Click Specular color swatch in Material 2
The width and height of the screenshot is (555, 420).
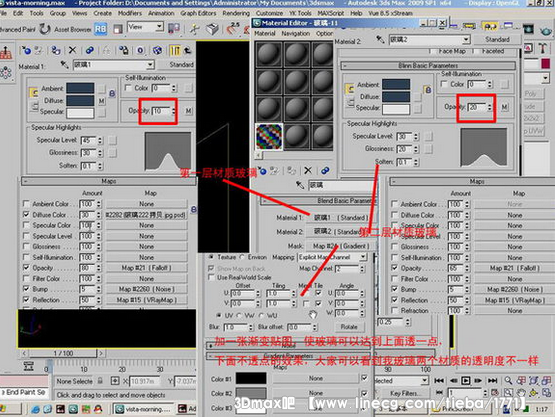[396, 109]
